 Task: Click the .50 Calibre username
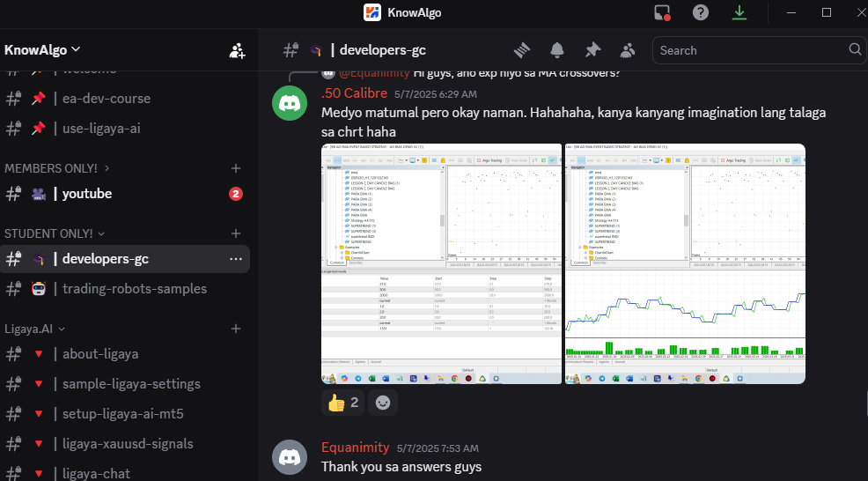pos(354,93)
